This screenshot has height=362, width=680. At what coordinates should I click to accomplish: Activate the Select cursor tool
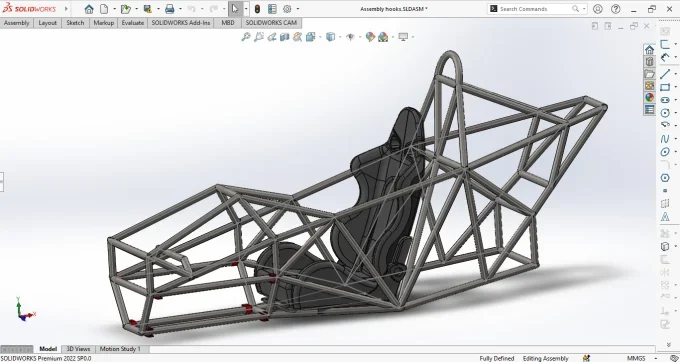pyautogui.click(x=235, y=9)
